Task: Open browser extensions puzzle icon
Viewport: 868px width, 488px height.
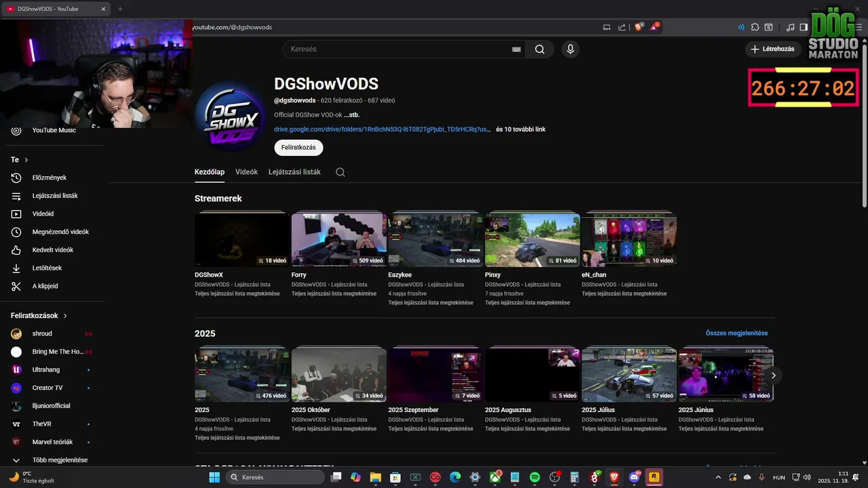Action: (x=755, y=27)
